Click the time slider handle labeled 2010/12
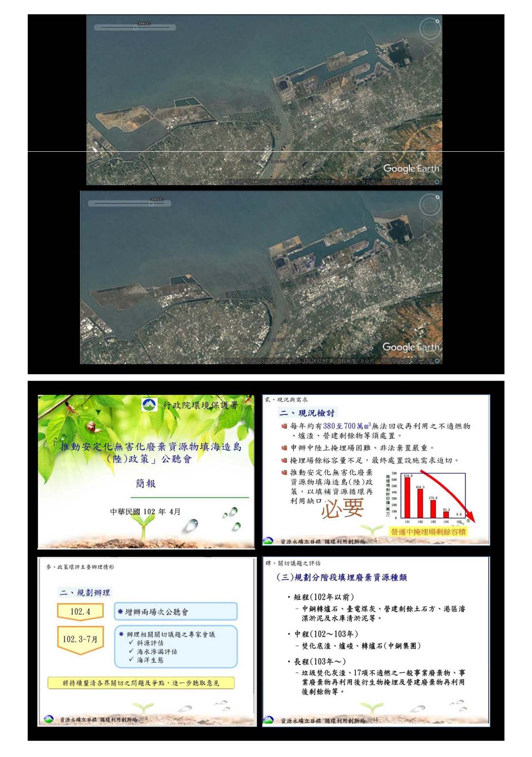The height and width of the screenshot is (757, 532). coord(151,204)
